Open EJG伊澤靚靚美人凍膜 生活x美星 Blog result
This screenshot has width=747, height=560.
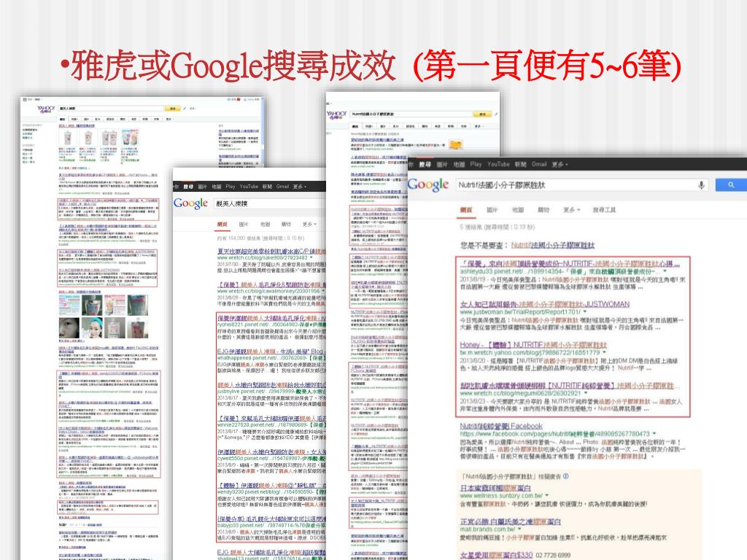pos(271,351)
